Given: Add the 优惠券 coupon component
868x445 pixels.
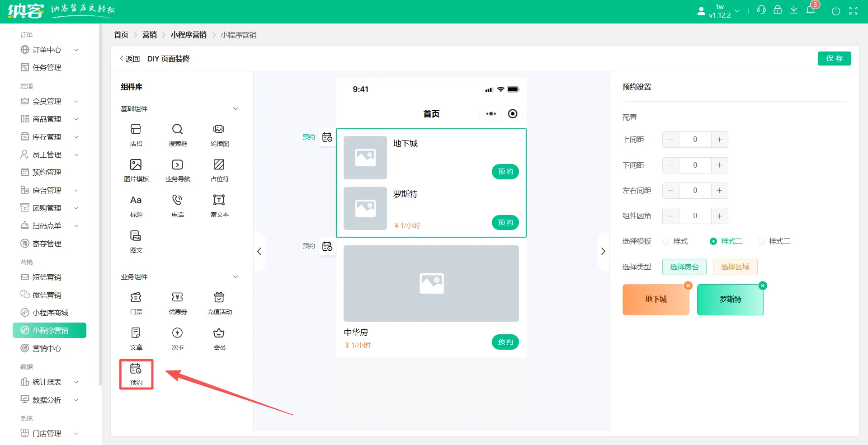Looking at the screenshot, I should pos(177,303).
